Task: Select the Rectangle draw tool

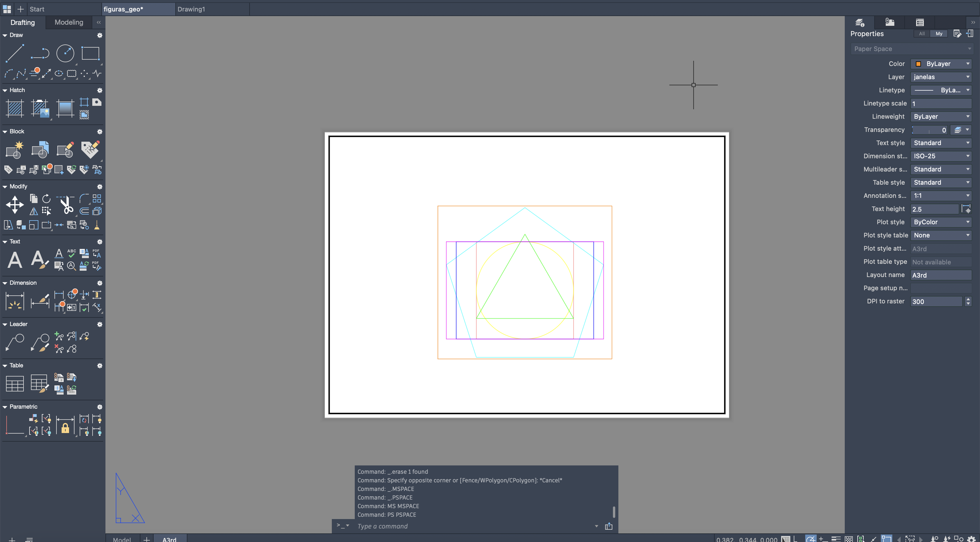Action: (90, 53)
